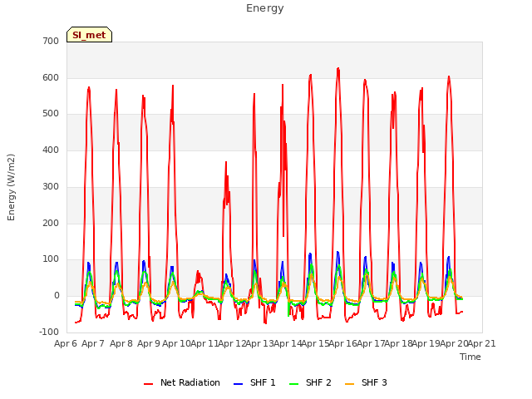Screen dimensions: 532x399
Task: Click the Apr 14 x-axis tick label
Action: pos(288,343)
